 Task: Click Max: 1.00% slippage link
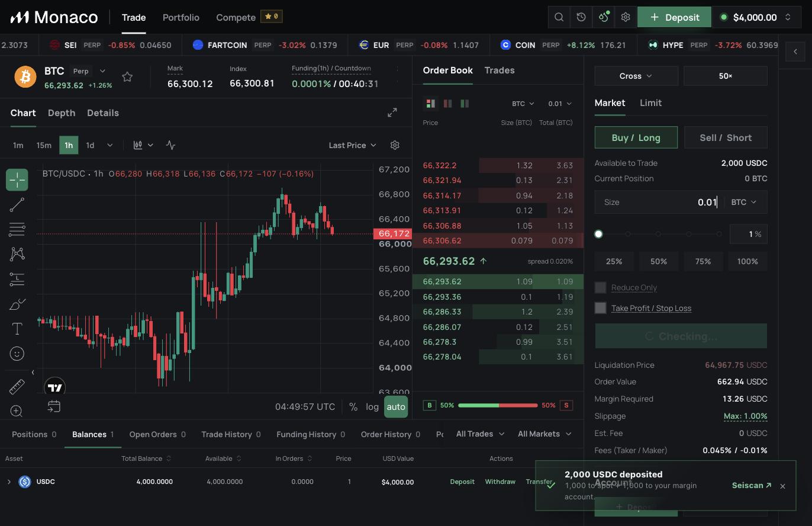[746, 416]
